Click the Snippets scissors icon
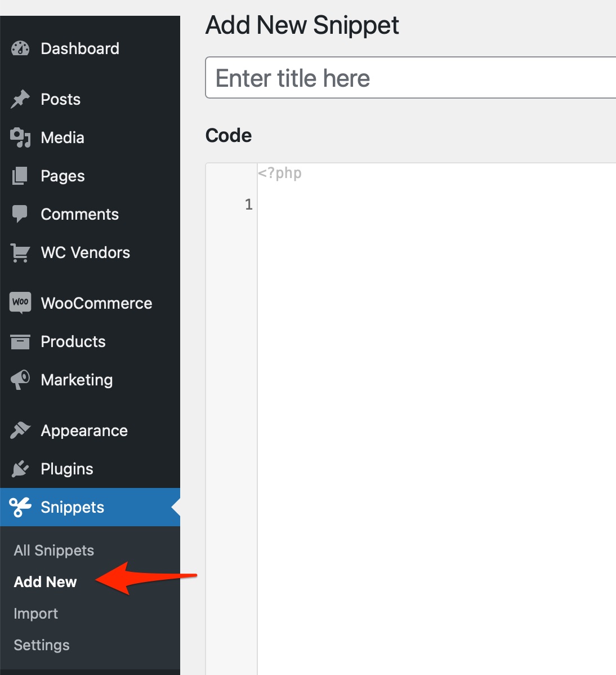The height and width of the screenshot is (675, 616). click(20, 507)
